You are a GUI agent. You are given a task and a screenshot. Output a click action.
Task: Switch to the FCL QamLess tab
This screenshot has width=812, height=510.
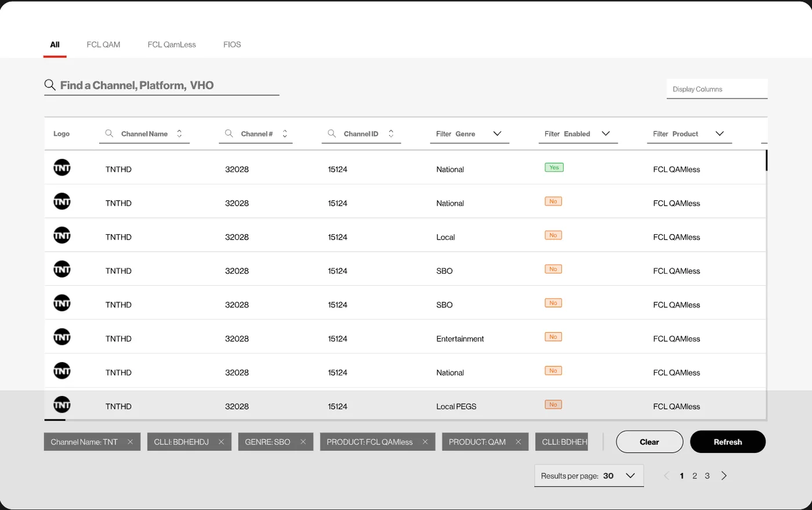coord(172,45)
